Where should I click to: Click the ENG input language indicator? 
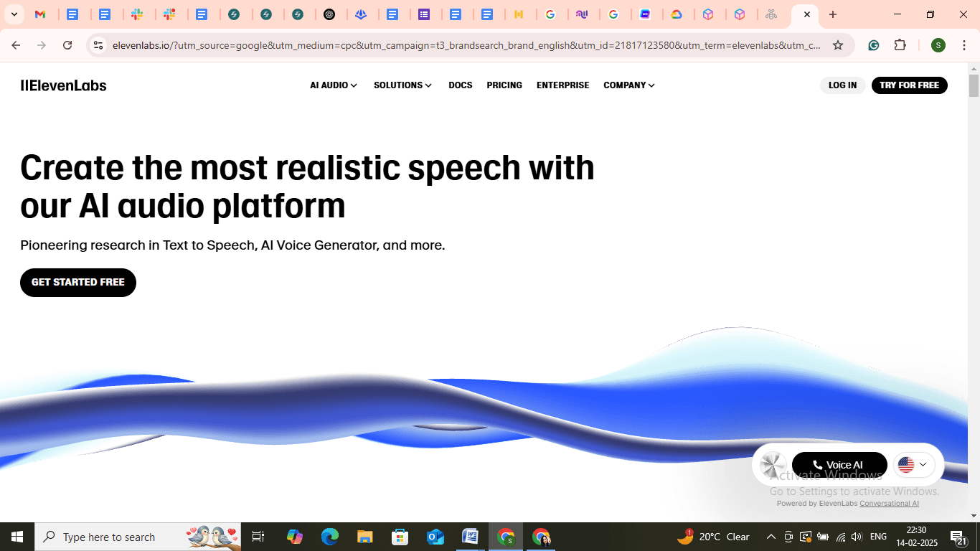click(x=878, y=537)
